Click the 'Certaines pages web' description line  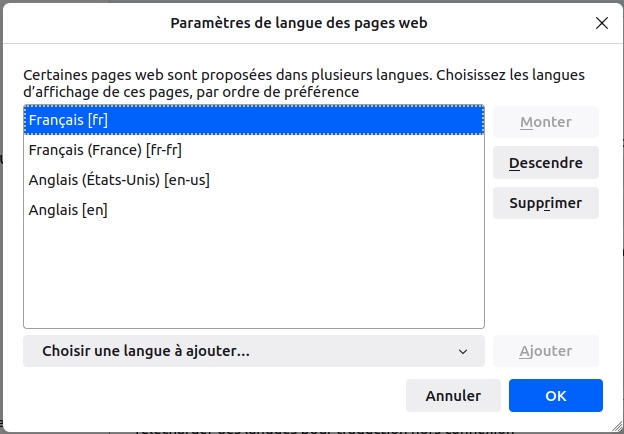pos(300,75)
